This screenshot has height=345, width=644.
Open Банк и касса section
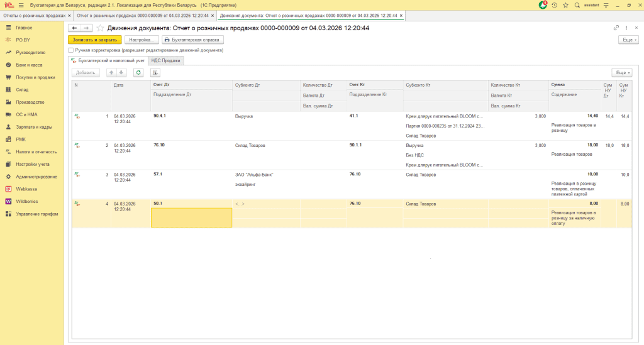(29, 65)
